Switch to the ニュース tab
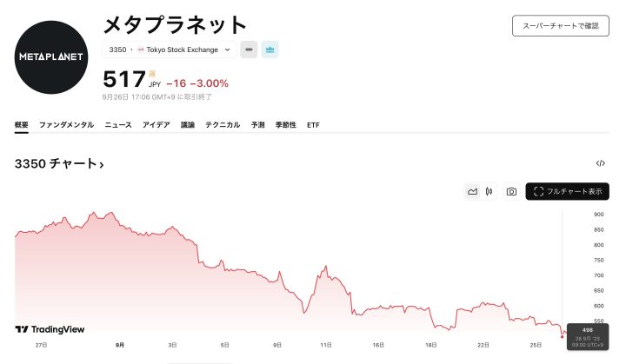Viewport: 626px width, 364px height. [118, 125]
